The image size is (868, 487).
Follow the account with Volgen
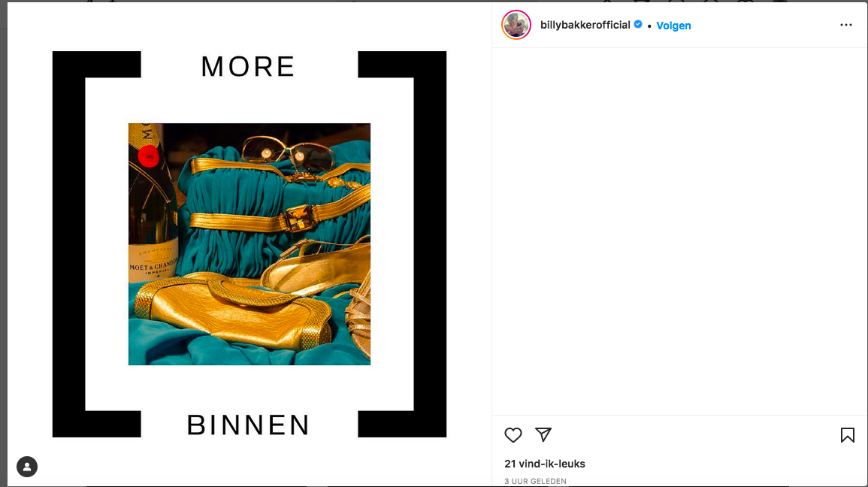point(673,26)
